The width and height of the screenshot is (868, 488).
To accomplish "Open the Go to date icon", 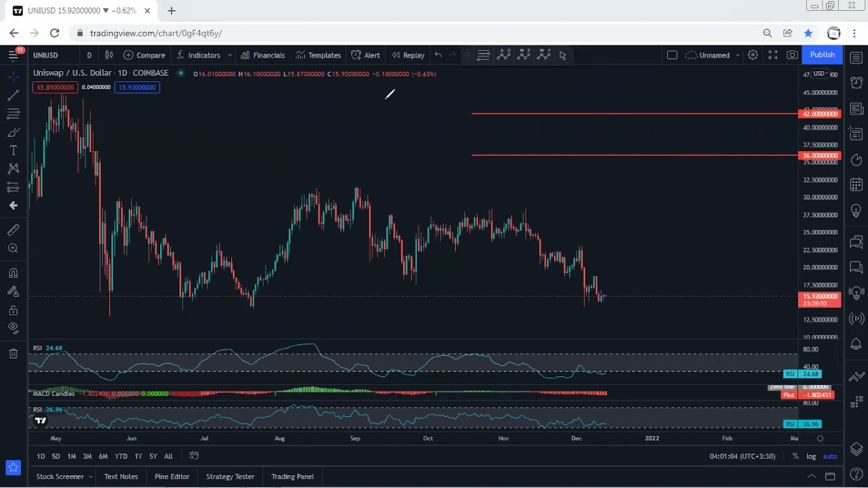I will 194,456.
